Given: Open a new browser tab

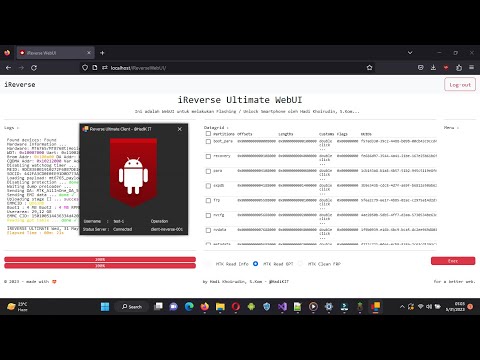Looking at the screenshot, I should (x=102, y=53).
